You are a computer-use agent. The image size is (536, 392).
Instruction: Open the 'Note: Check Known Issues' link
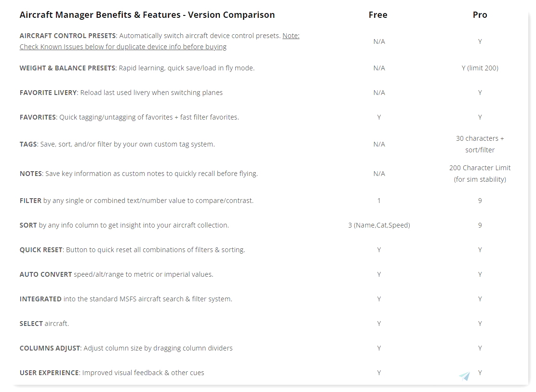(x=291, y=36)
